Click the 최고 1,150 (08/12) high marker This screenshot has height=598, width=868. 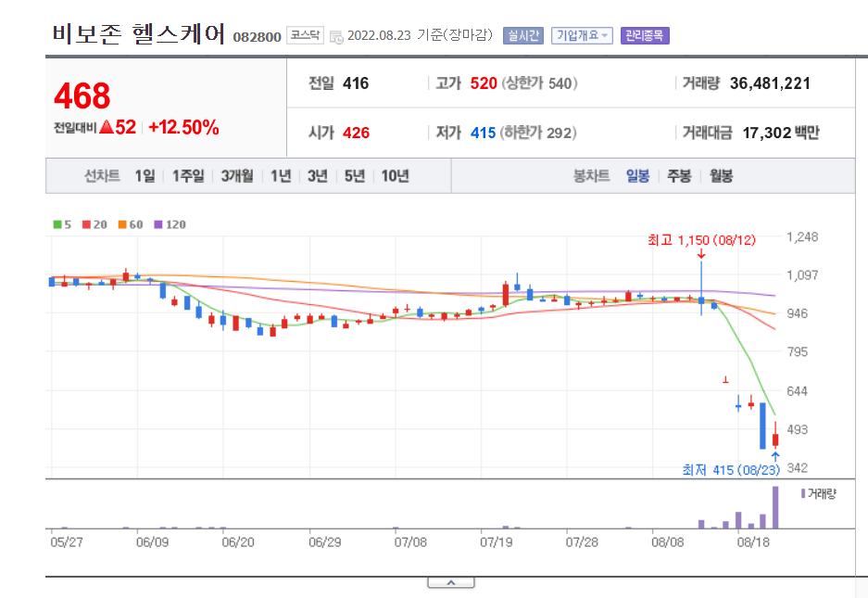pyautogui.click(x=701, y=240)
